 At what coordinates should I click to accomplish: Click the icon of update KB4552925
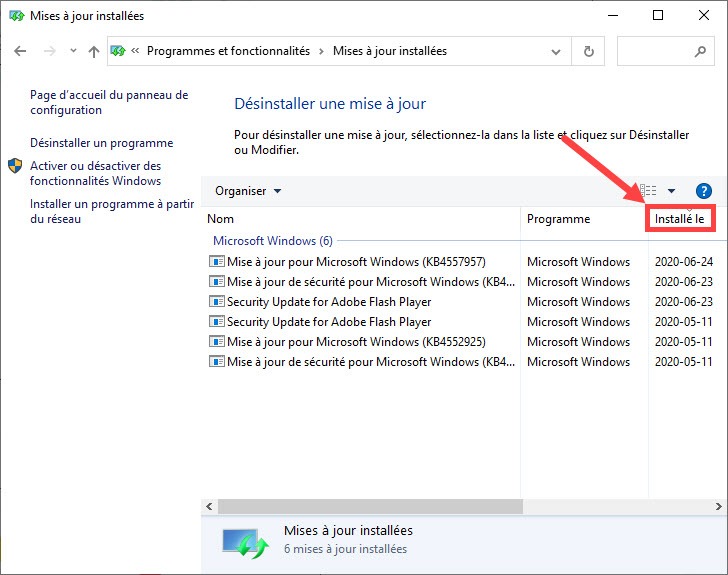[216, 341]
